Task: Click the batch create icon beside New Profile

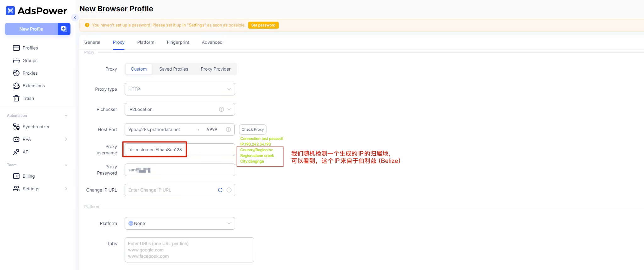Action: (64, 29)
